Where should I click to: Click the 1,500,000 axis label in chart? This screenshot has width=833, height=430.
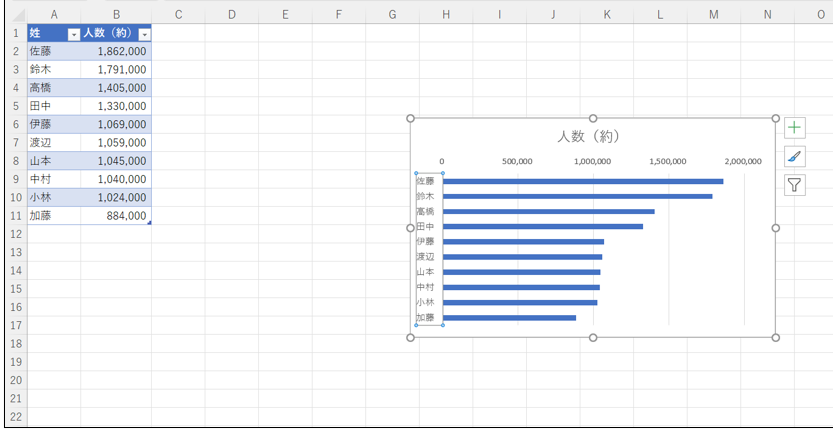(x=668, y=162)
